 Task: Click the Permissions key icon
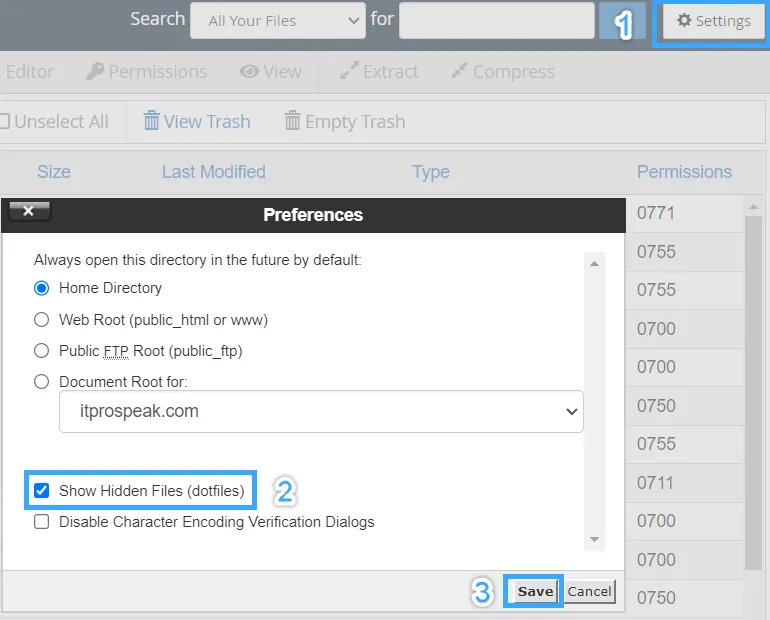(96, 72)
